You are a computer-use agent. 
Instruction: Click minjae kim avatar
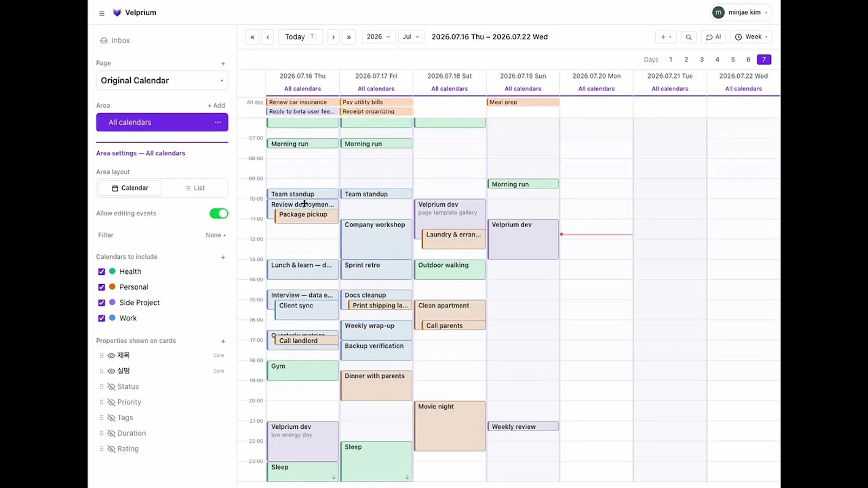click(718, 12)
